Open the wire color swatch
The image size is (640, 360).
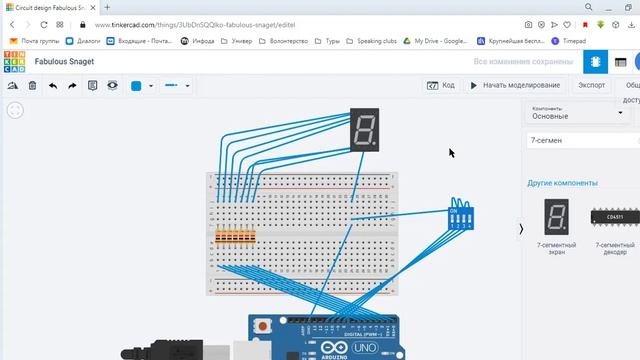tap(136, 86)
